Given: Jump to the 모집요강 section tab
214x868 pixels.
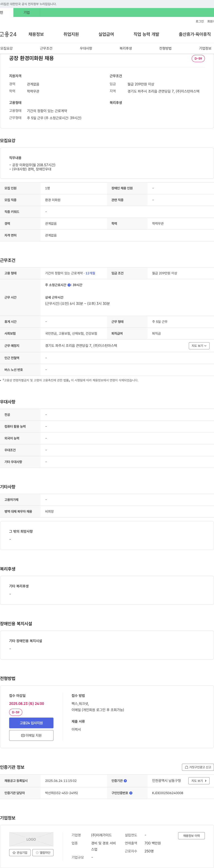Looking at the screenshot, I should 6,48.
